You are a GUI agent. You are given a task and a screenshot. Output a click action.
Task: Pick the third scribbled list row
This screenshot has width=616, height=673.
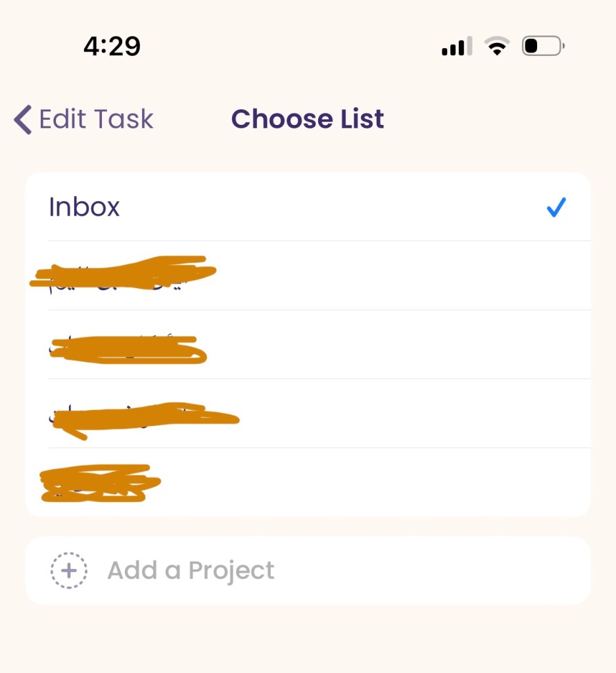coord(145,416)
